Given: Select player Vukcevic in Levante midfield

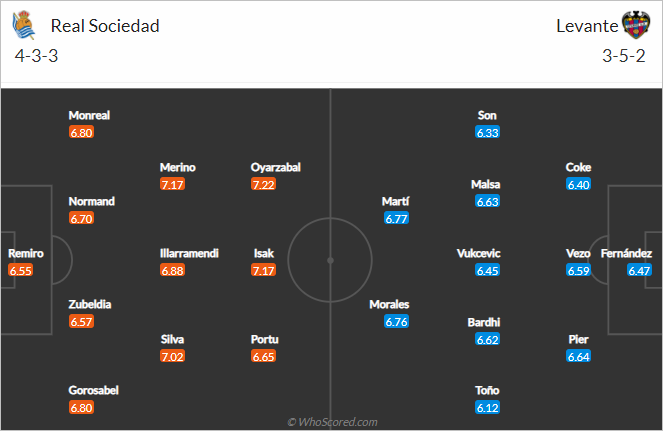Looking at the screenshot, I should click(479, 253).
